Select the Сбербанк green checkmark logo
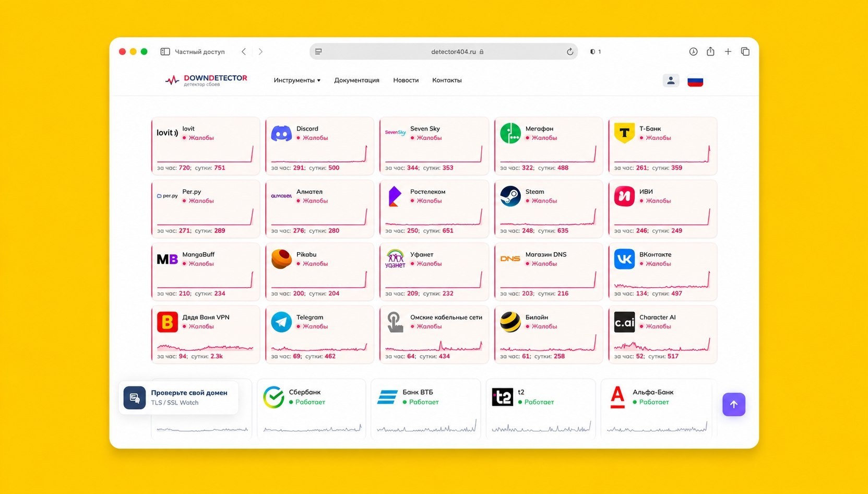868x494 pixels. pos(274,397)
